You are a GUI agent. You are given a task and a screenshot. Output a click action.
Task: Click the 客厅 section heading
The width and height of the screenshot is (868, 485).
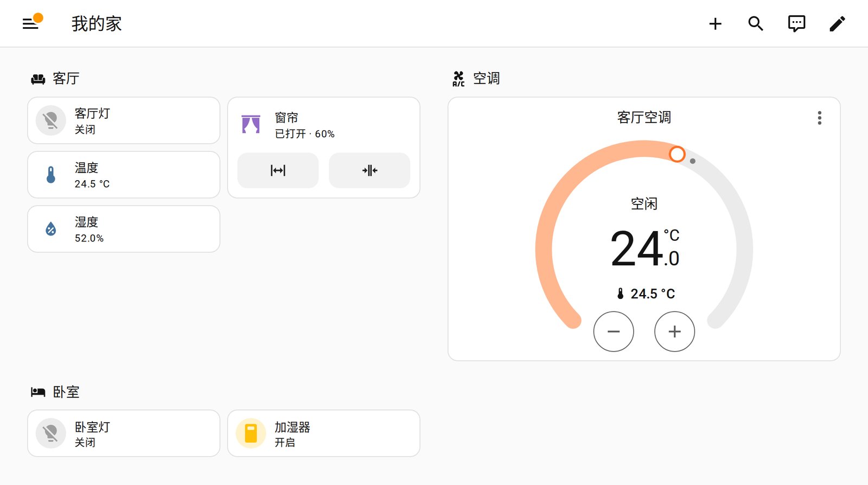[x=66, y=79]
